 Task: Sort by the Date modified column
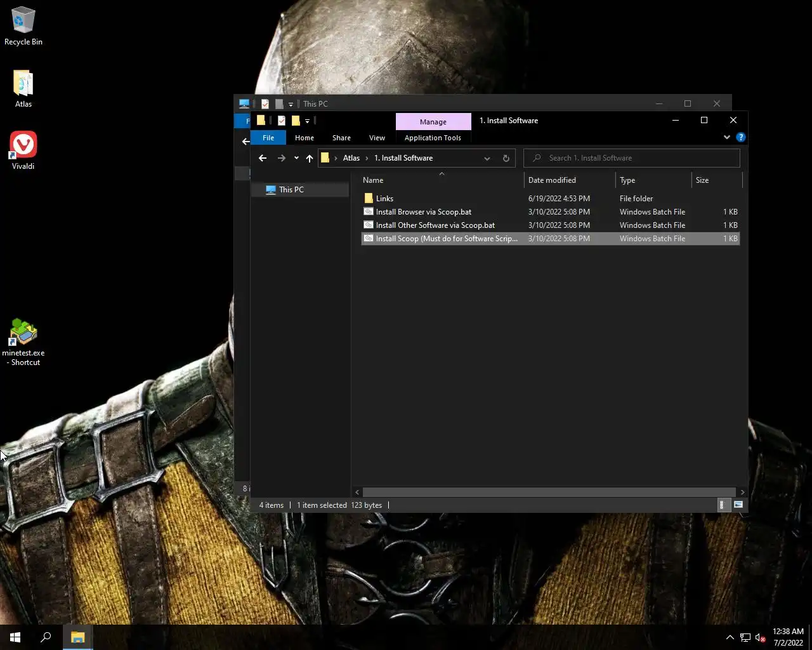pos(570,180)
